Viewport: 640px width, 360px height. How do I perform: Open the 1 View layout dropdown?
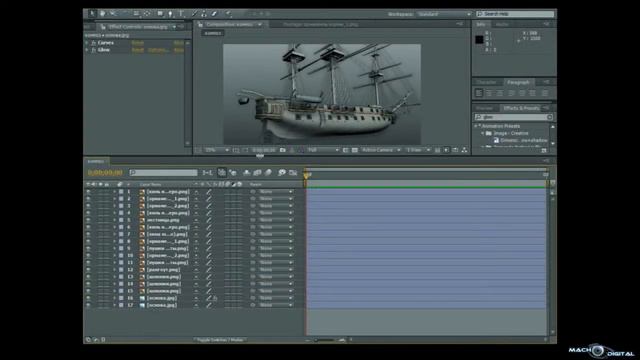click(418, 150)
